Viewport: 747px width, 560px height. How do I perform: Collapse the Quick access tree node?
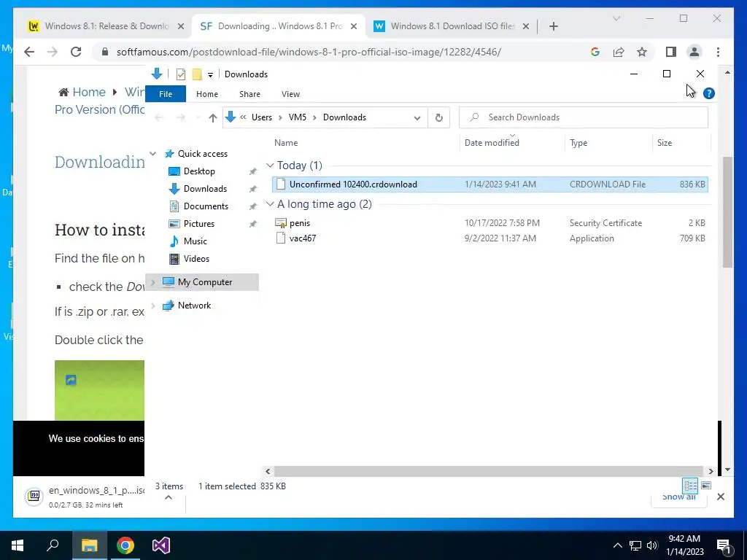pyautogui.click(x=152, y=153)
